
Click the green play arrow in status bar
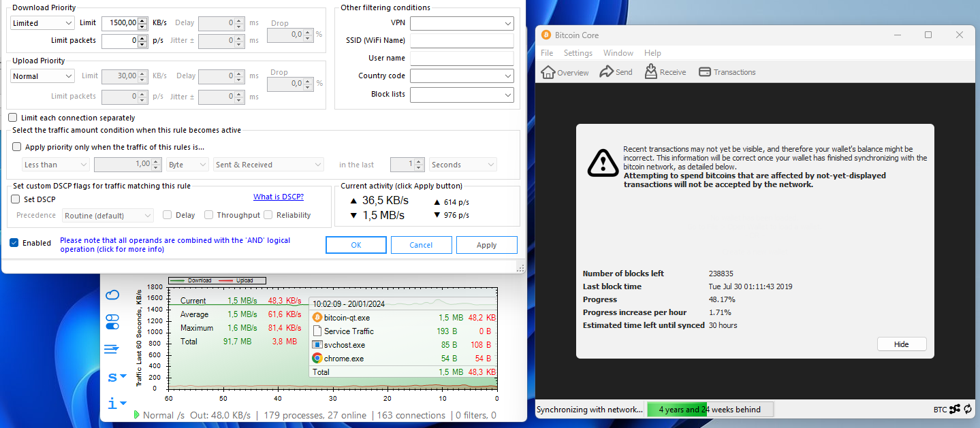click(137, 415)
